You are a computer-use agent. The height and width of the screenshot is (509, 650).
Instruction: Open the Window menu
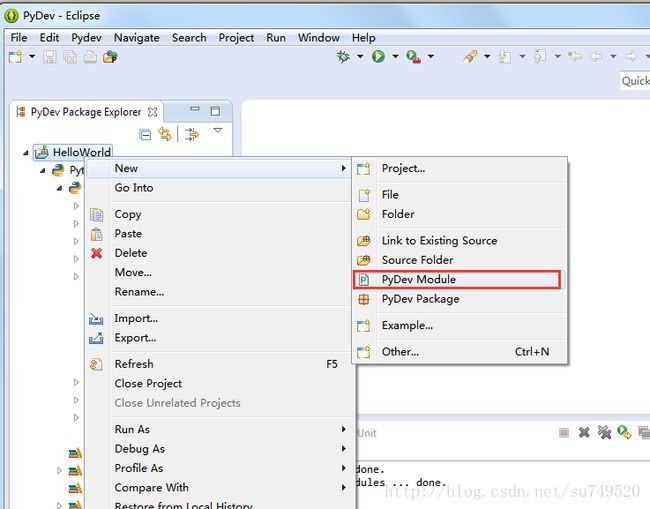pyautogui.click(x=319, y=38)
